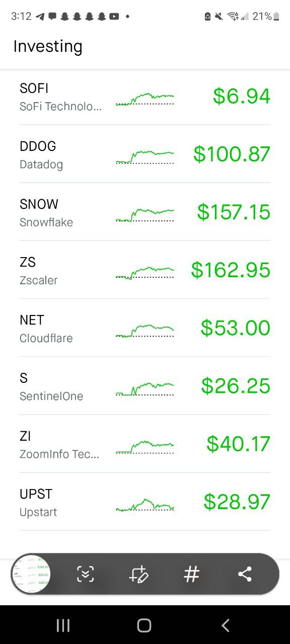Open the crop and draw edit tool
Viewport: 290px width, 644px height.
pos(138,574)
